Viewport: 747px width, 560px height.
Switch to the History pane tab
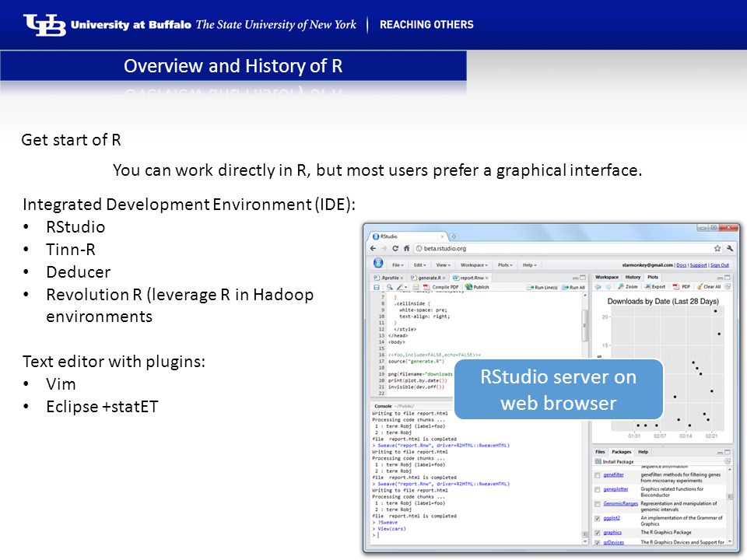[633, 277]
